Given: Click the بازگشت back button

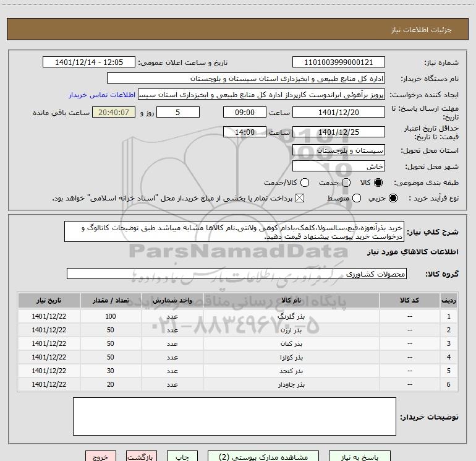Looking at the screenshot, I should coord(142,457).
